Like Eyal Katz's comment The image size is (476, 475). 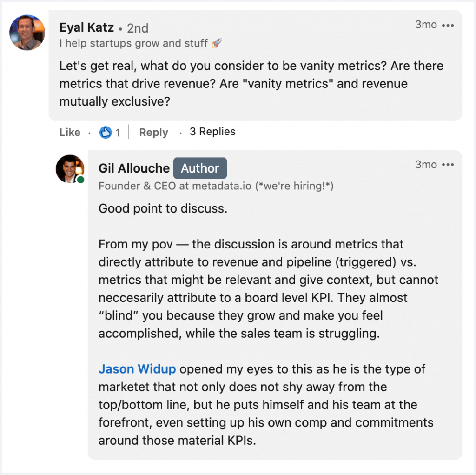pyautogui.click(x=69, y=132)
